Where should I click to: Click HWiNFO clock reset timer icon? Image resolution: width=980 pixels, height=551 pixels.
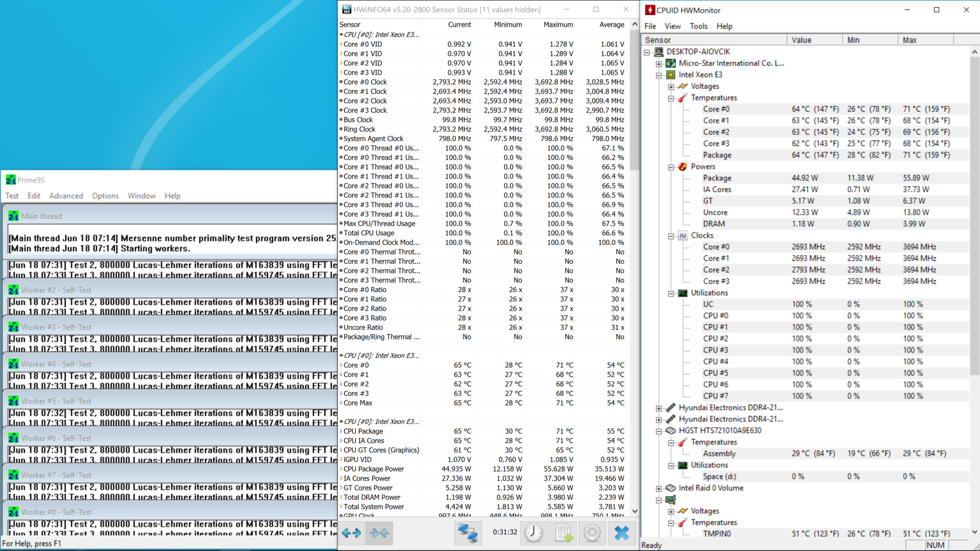534,533
